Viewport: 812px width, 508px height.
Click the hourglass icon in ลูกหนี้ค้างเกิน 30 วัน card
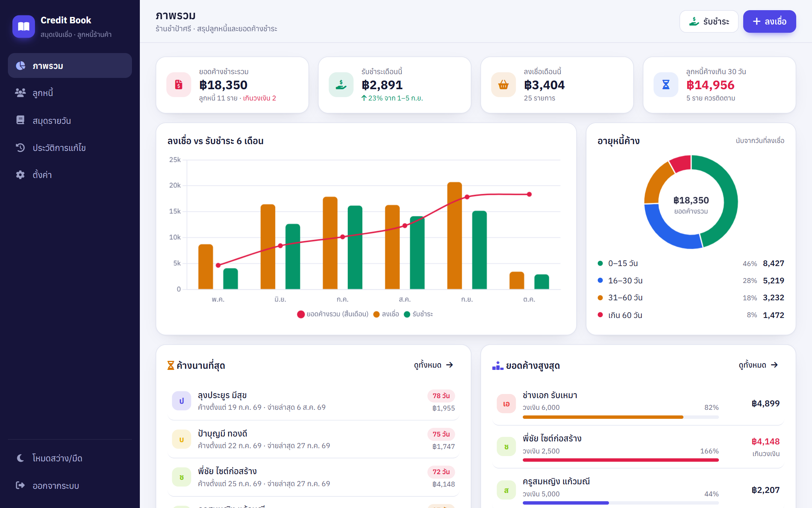coord(666,85)
